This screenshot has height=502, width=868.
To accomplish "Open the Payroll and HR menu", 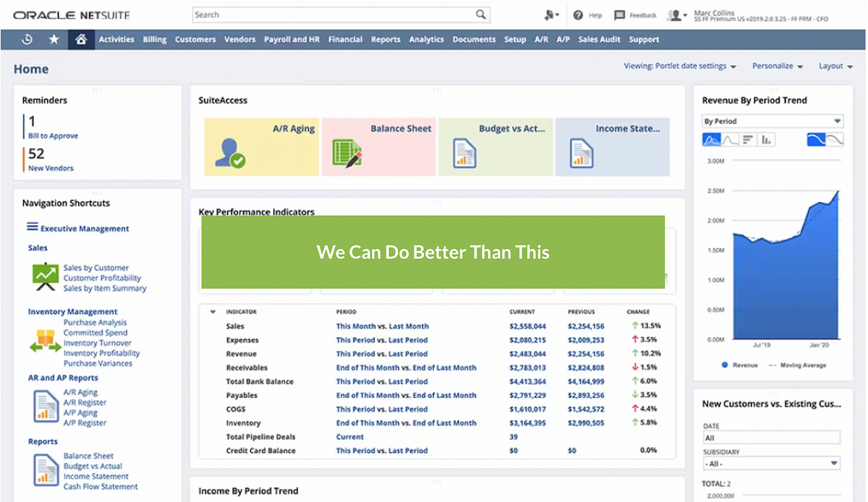I will 292,40.
